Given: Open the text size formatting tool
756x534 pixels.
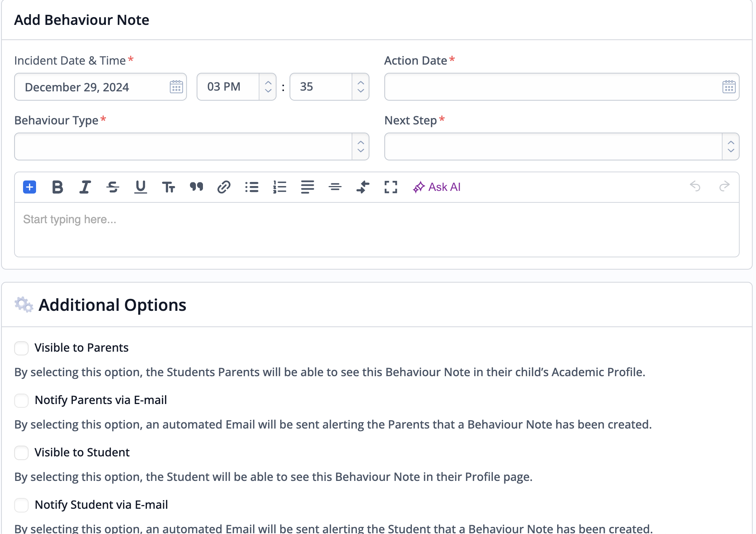Looking at the screenshot, I should point(168,187).
